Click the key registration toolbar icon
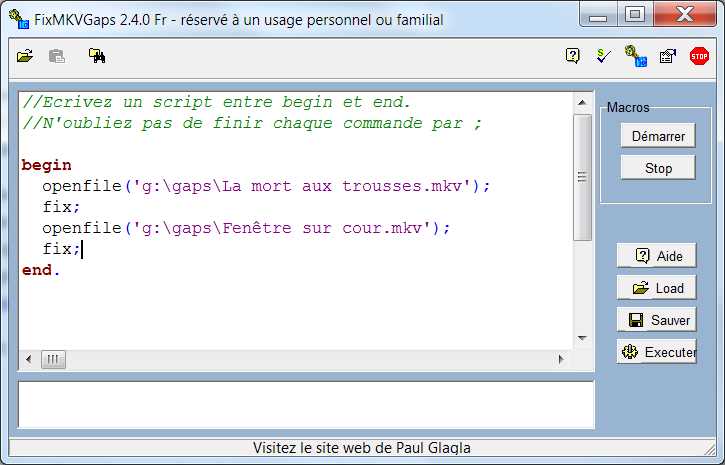The width and height of the screenshot is (725, 465). (x=635, y=57)
